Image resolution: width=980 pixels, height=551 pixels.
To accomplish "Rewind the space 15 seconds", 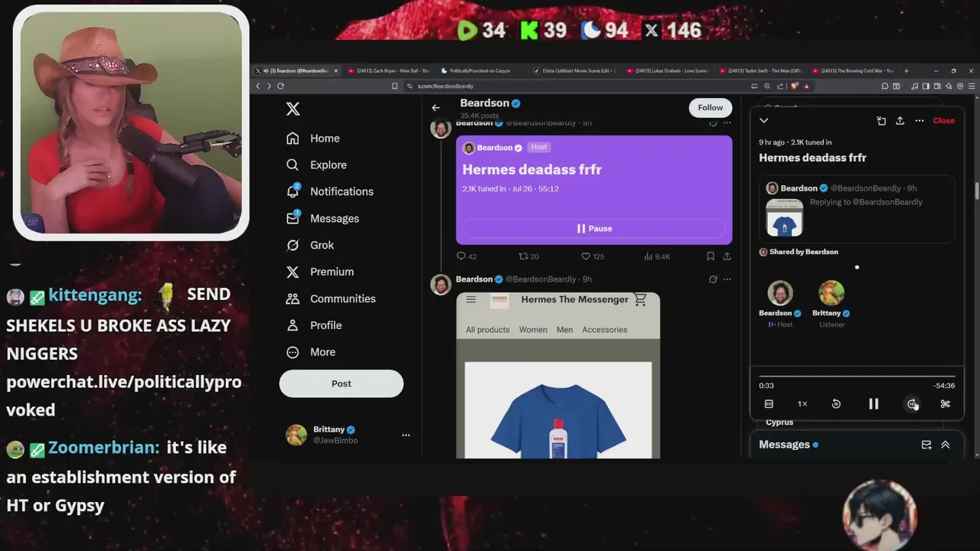I will pyautogui.click(x=836, y=404).
